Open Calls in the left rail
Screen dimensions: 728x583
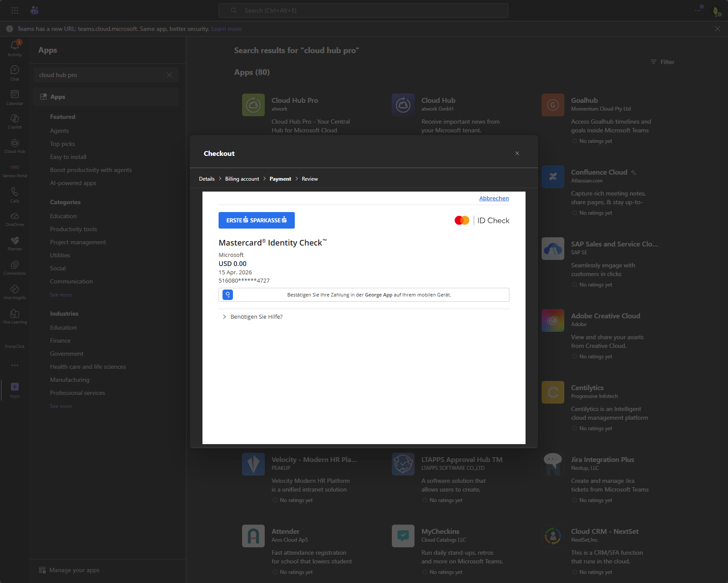[x=15, y=195]
